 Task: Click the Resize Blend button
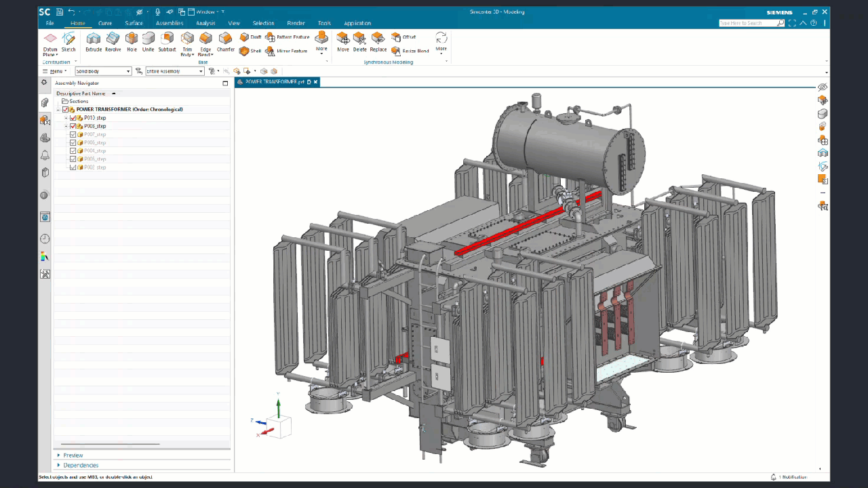411,51
